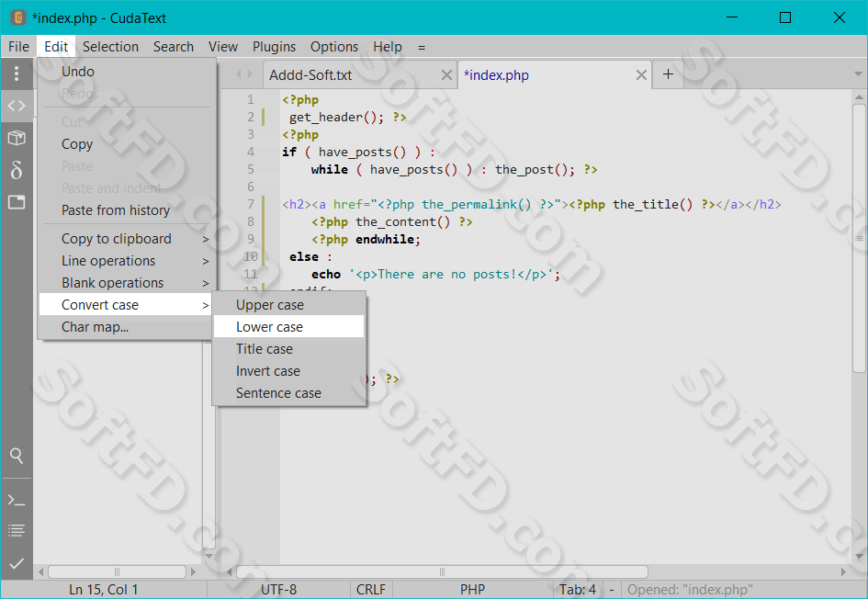Open the Search menu
The width and height of the screenshot is (868, 599).
(x=174, y=47)
